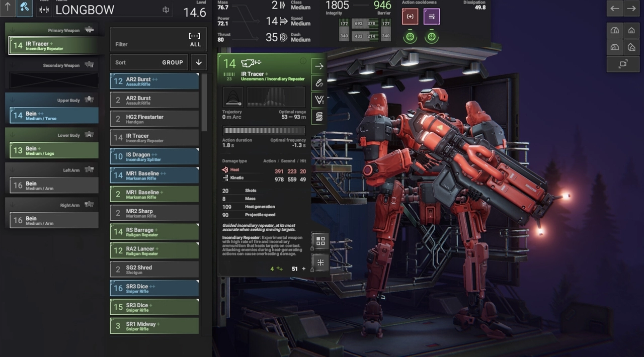
Task: Pick the RS Barrage railgun repeater
Action: [x=154, y=232]
